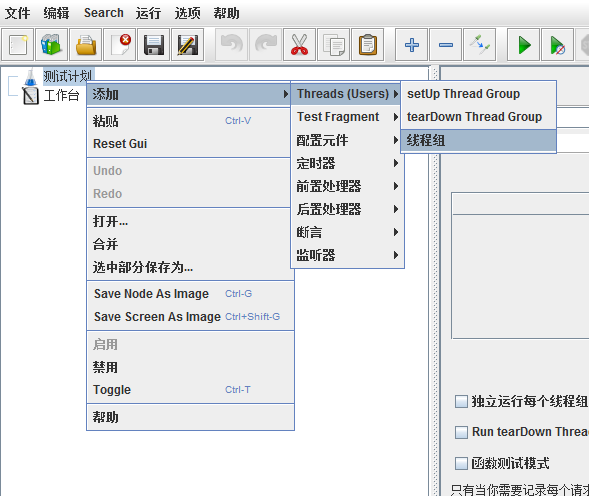
Task: Expand the 定时器 submenu
Action: click(347, 163)
